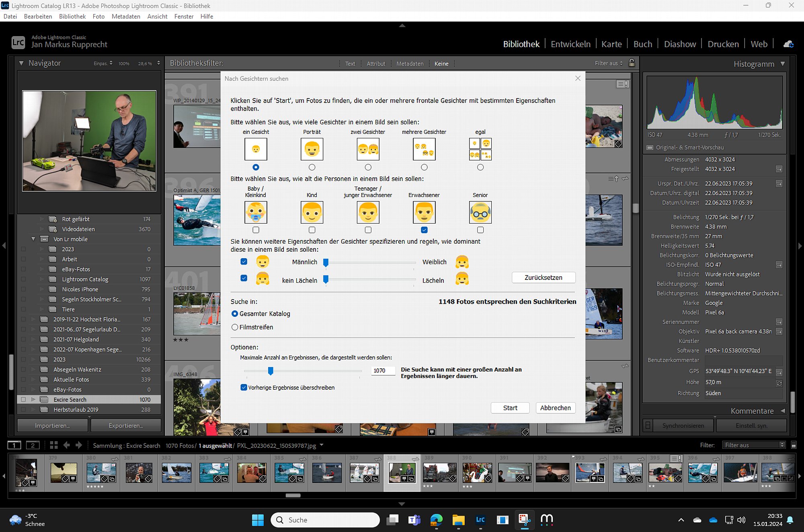Click the Teenager face icon
Screen dimensions: 804x532
click(368, 212)
